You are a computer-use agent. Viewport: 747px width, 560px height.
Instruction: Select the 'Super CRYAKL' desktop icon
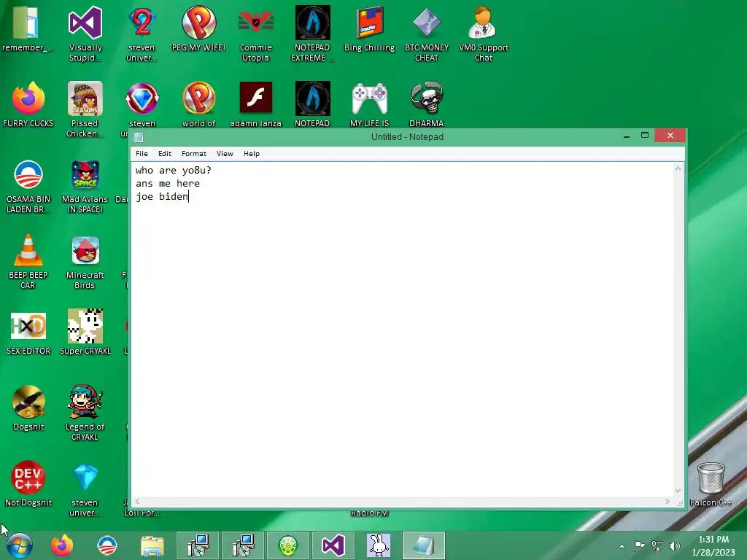[x=85, y=332]
